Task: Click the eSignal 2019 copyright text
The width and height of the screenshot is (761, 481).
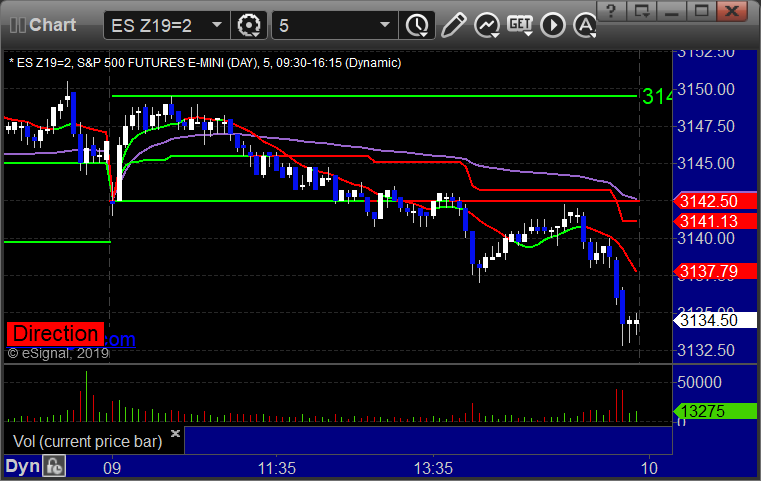Action: pos(58,353)
